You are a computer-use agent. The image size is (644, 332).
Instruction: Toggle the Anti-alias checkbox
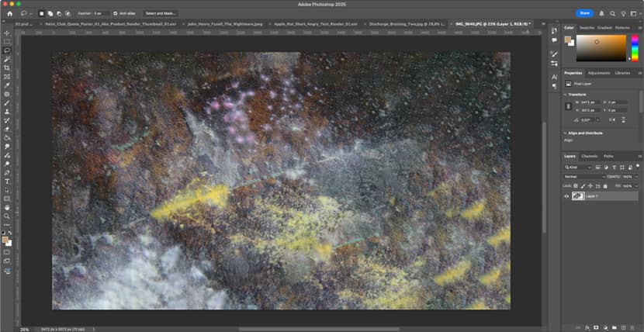(x=116, y=13)
